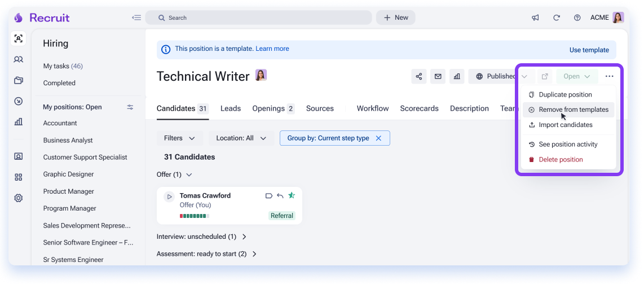Choose Duplicate position from the menu
This screenshot has width=644, height=284.
pos(568,95)
